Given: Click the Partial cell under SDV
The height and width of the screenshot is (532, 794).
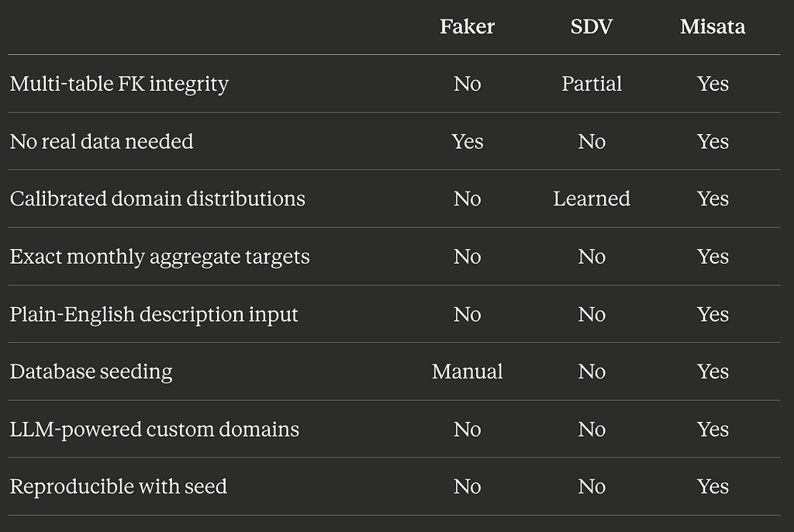Looking at the screenshot, I should click(592, 84).
